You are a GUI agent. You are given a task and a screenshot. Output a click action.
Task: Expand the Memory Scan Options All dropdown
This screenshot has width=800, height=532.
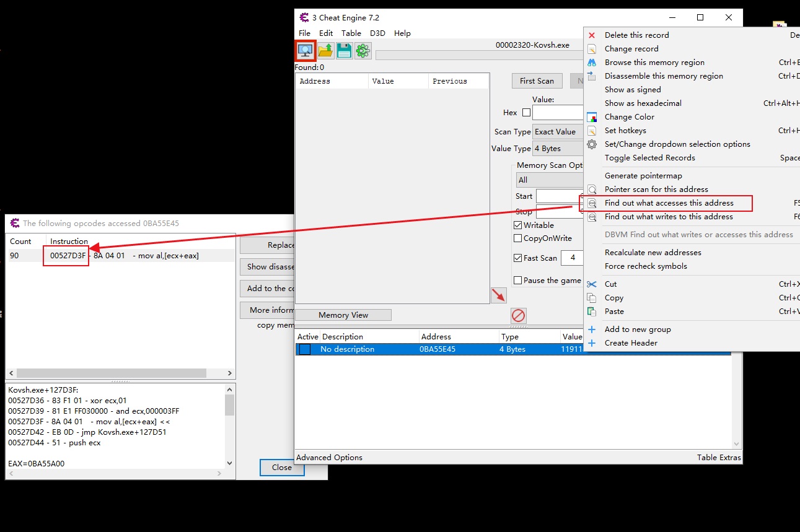(x=550, y=180)
